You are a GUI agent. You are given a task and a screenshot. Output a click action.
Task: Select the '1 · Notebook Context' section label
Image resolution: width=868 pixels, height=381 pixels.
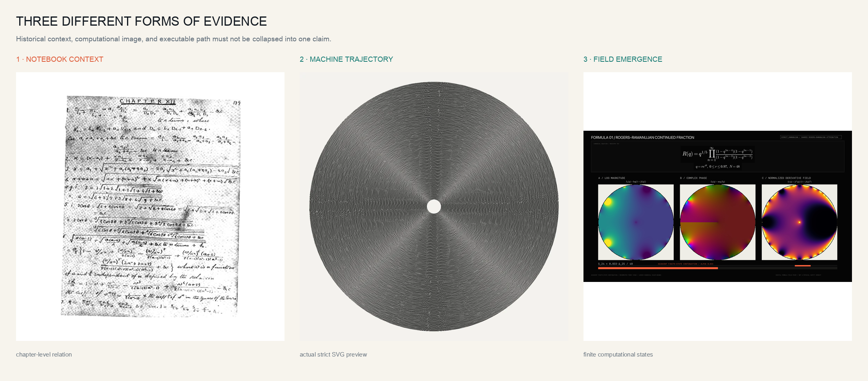pyautogui.click(x=60, y=59)
